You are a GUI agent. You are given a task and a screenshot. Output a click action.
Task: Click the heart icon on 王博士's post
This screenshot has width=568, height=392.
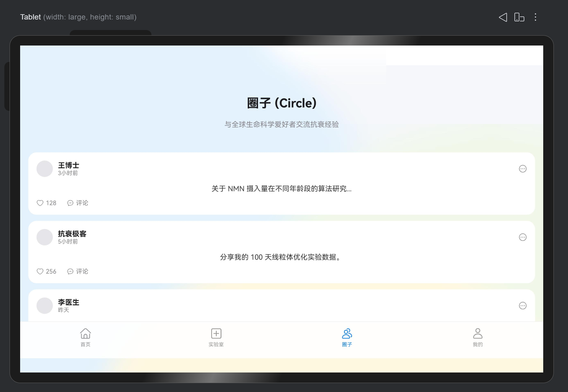click(x=40, y=203)
